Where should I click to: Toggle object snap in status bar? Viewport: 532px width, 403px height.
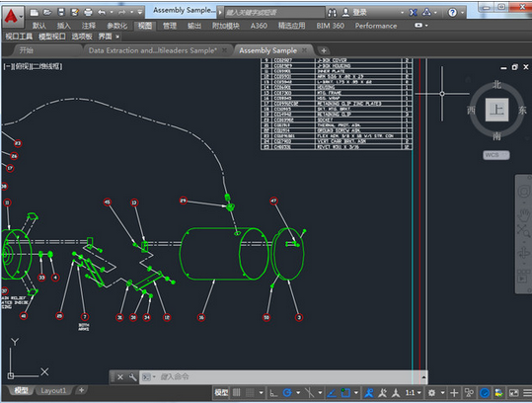pos(345,393)
